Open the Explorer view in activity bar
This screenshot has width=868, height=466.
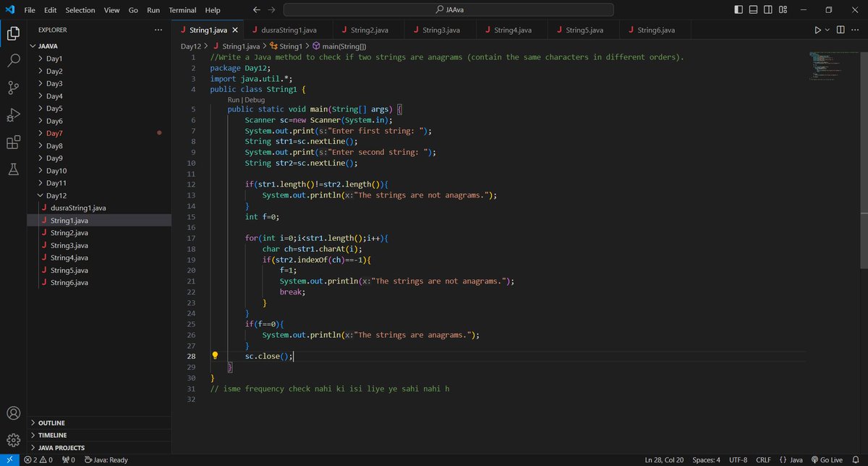13,33
